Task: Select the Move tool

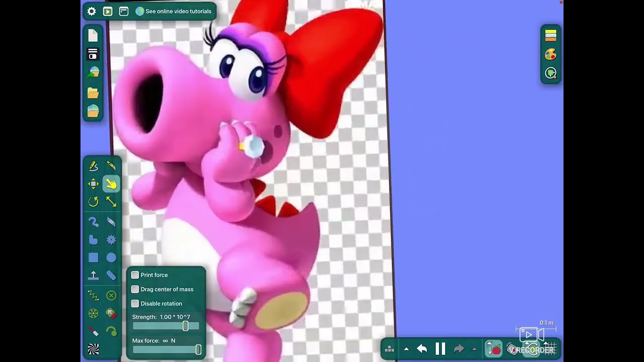Action: coord(93,184)
